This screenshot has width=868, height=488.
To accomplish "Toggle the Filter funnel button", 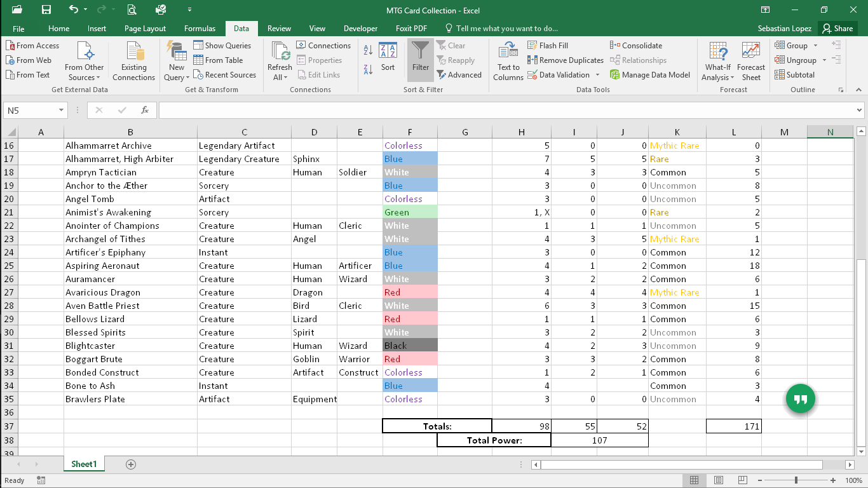I will pyautogui.click(x=420, y=60).
